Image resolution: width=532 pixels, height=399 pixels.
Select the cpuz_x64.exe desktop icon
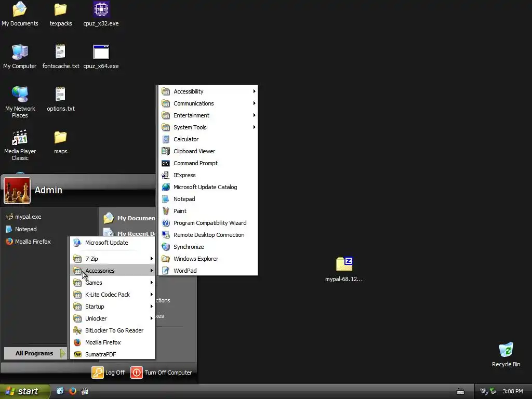click(101, 57)
